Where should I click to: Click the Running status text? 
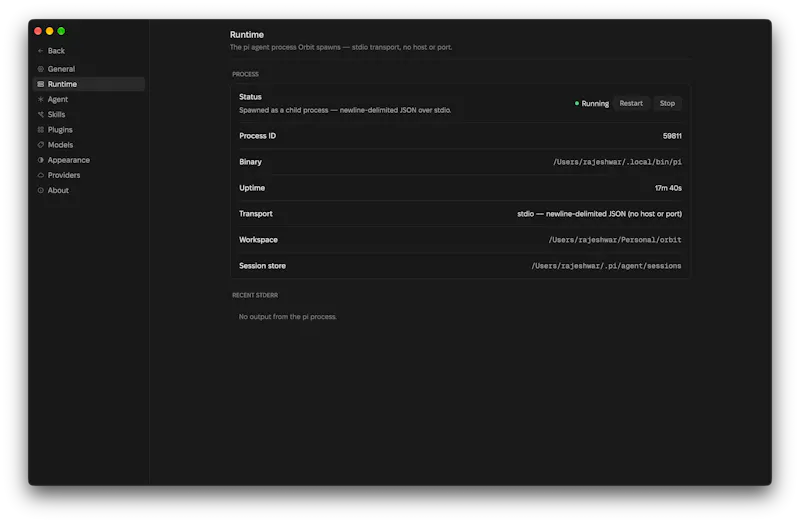595,104
